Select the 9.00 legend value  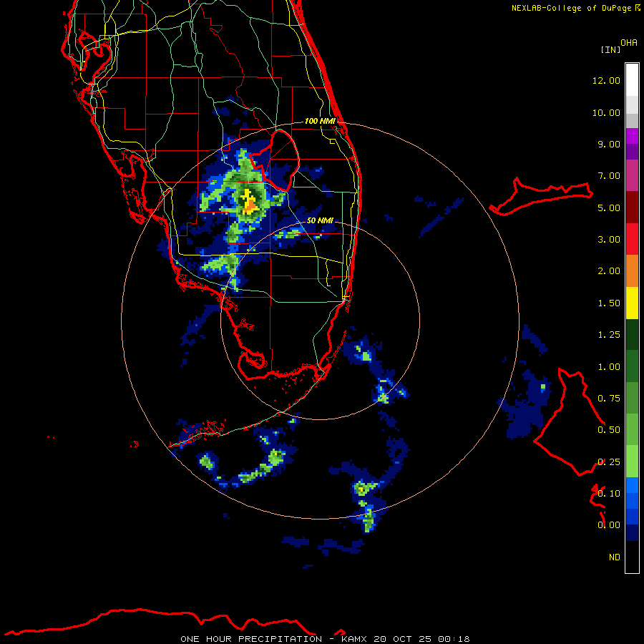pyautogui.click(x=609, y=144)
